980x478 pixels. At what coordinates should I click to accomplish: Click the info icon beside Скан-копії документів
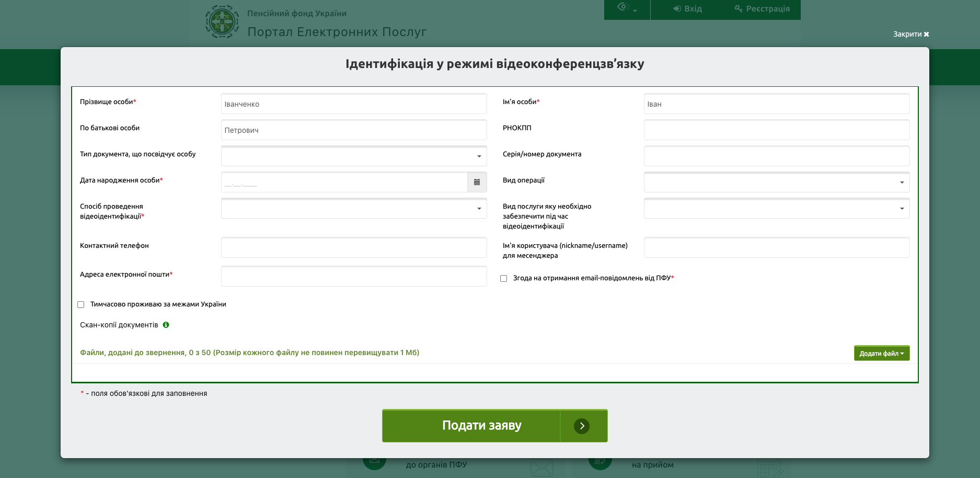(166, 325)
